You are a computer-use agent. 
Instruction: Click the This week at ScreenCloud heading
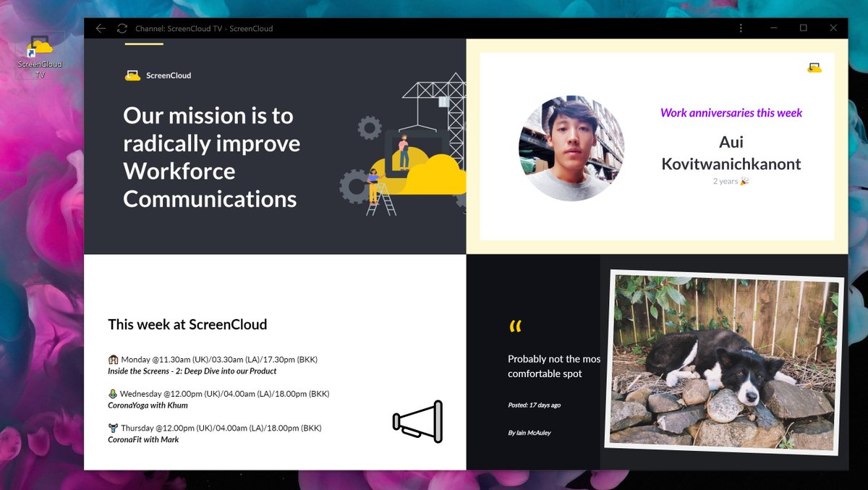pyautogui.click(x=187, y=324)
